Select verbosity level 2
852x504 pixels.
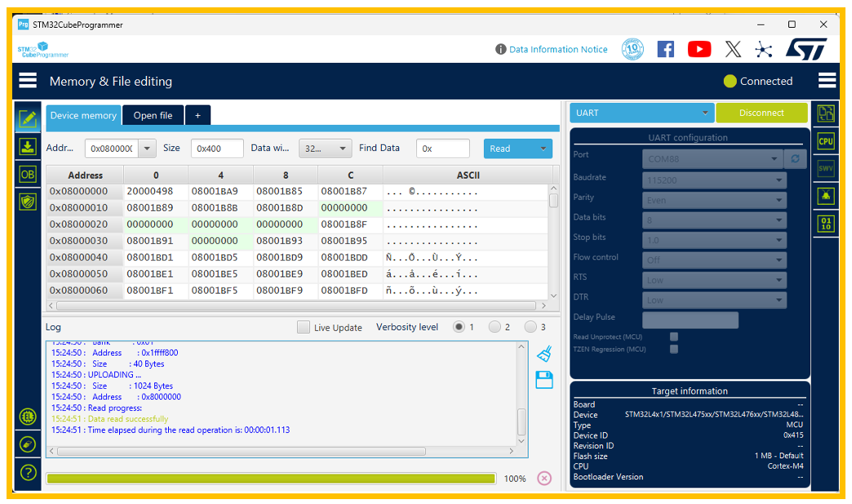click(495, 327)
